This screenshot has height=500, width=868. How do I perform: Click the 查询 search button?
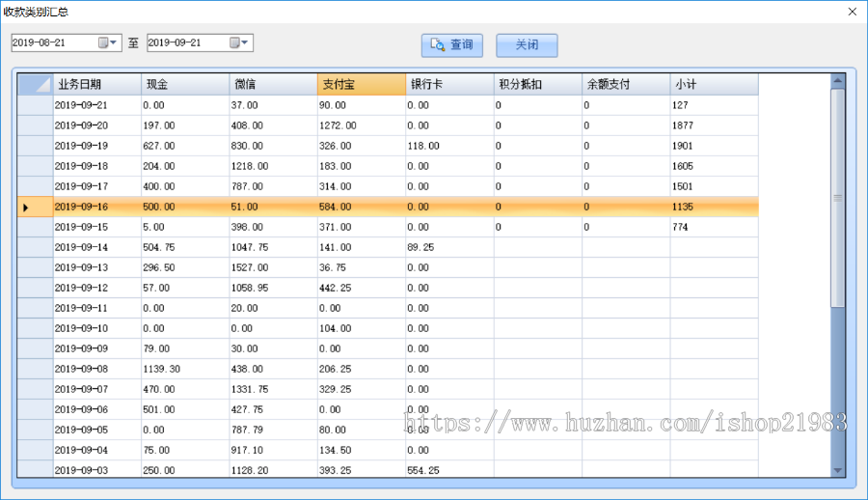click(x=451, y=45)
